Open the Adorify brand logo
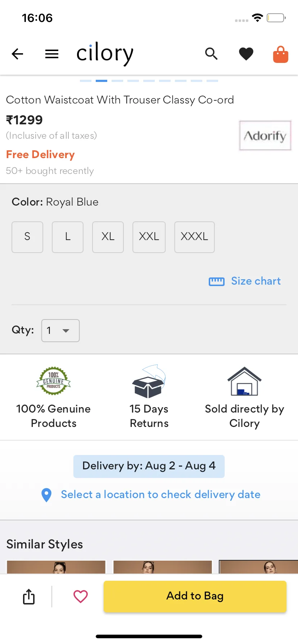The height and width of the screenshot is (644, 298). [x=265, y=135]
